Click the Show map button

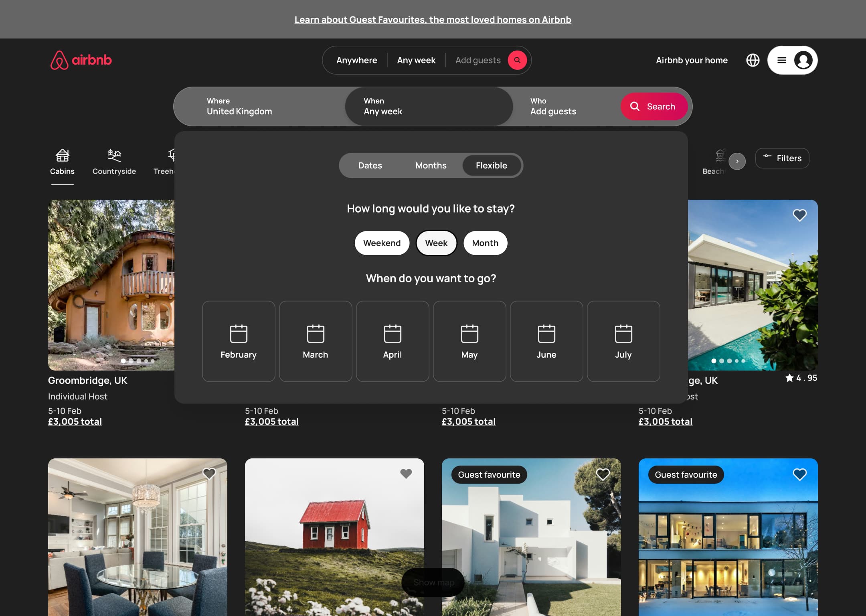coord(433,582)
